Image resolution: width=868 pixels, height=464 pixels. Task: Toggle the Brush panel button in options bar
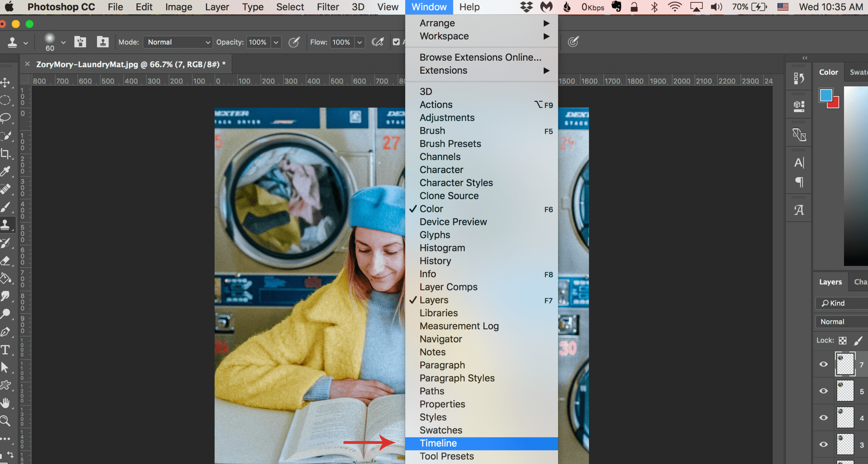pyautogui.click(x=80, y=42)
